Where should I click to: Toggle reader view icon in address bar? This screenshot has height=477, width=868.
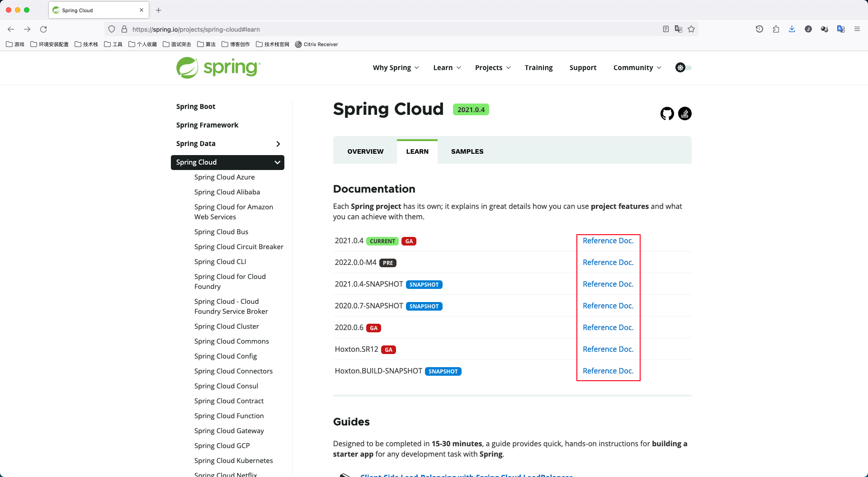tap(665, 29)
